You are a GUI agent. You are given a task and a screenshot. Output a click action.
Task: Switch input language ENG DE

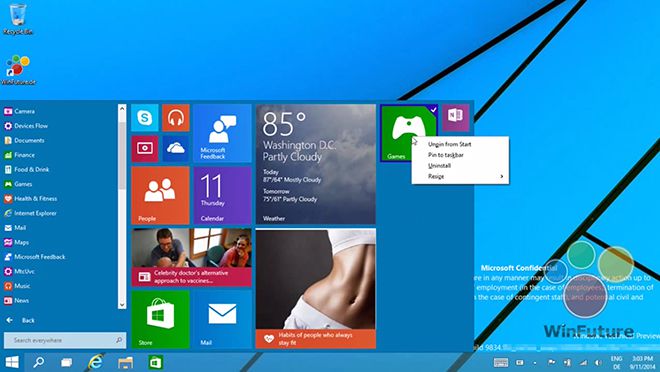pos(617,362)
